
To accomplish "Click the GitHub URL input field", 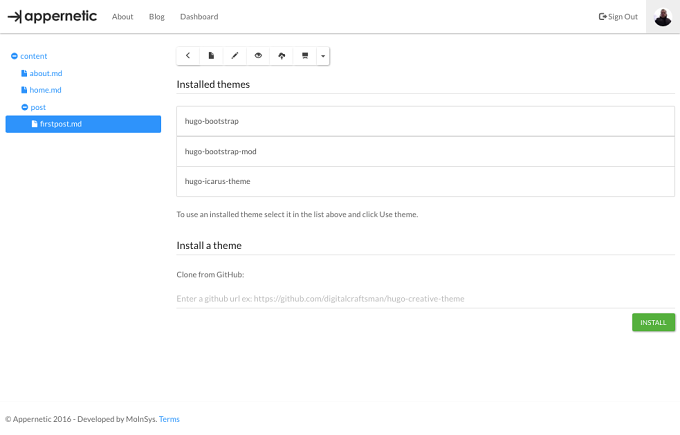I will pos(425,299).
